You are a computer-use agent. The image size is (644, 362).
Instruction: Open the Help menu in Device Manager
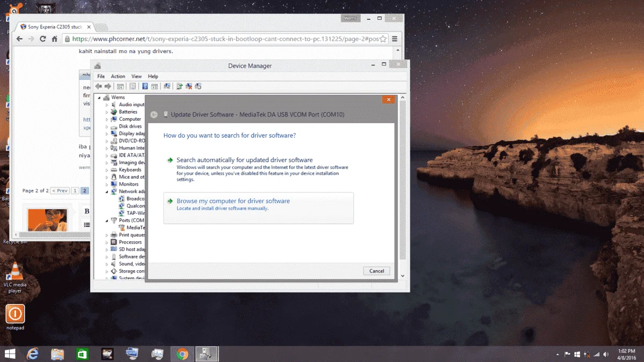tap(153, 77)
